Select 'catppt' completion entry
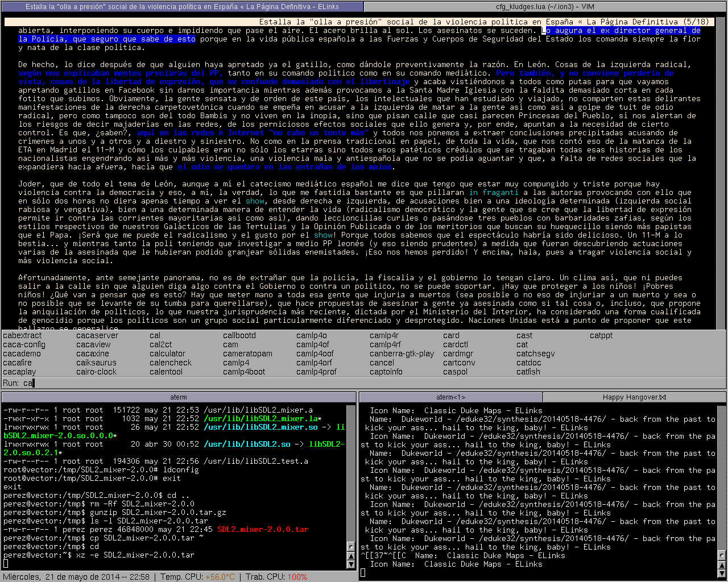This screenshot has width=728, height=582. click(x=601, y=335)
